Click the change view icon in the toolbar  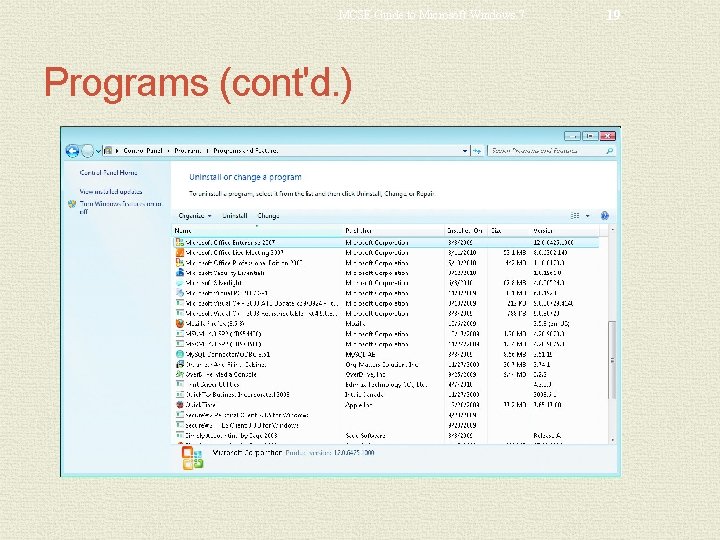click(575, 215)
